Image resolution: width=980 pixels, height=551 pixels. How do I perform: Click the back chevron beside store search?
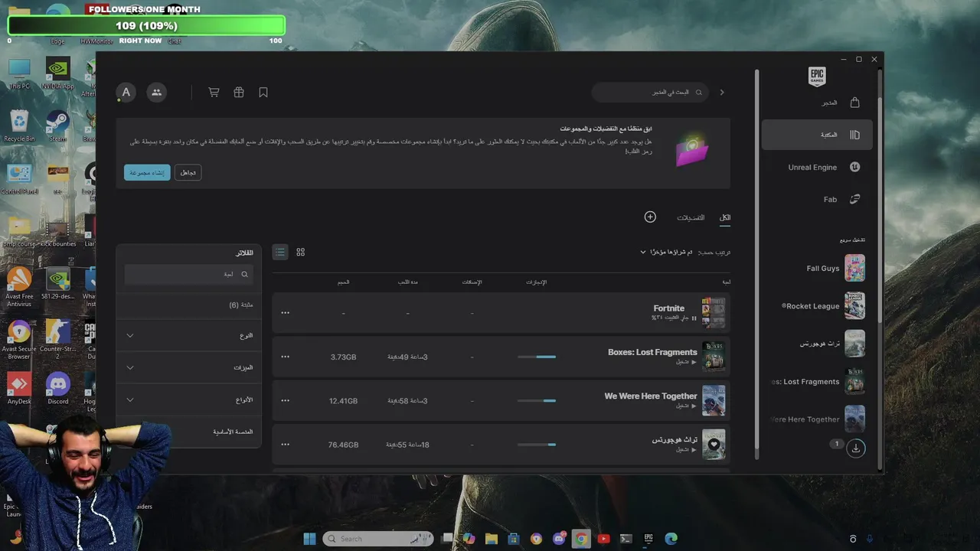click(x=721, y=93)
